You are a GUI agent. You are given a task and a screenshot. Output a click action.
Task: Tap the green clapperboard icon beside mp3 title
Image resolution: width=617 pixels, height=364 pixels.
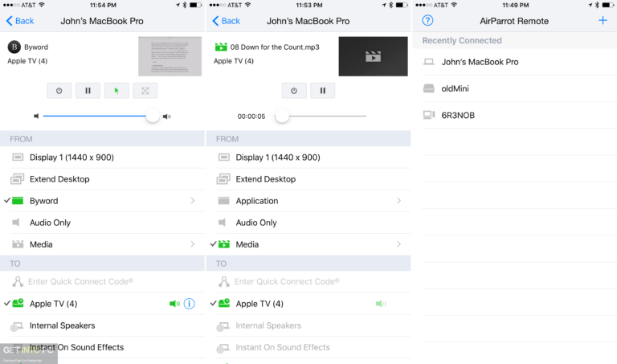tap(221, 47)
